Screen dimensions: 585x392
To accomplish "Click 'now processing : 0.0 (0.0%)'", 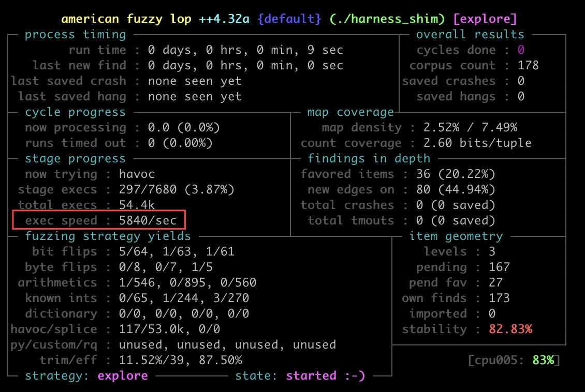I will pyautogui.click(x=122, y=127).
